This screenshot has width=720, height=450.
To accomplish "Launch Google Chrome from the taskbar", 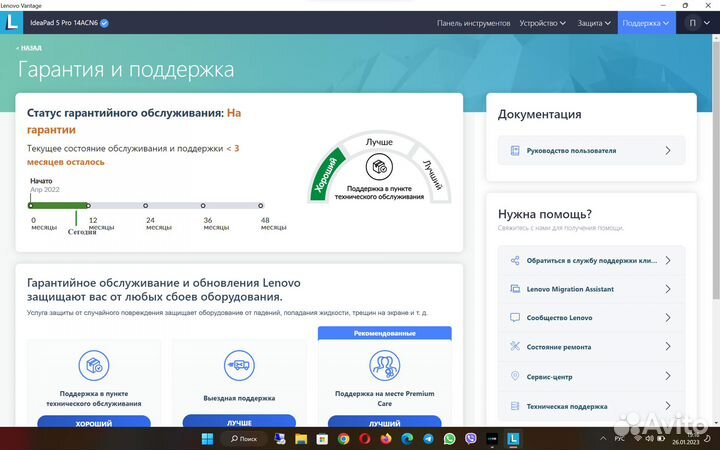I will (343, 439).
